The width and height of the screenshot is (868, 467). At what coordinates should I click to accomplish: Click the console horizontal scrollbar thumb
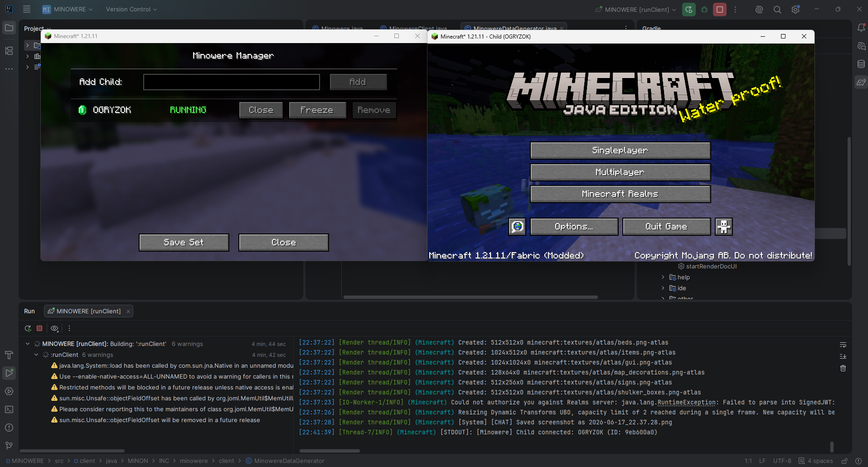pyautogui.click(x=330, y=451)
